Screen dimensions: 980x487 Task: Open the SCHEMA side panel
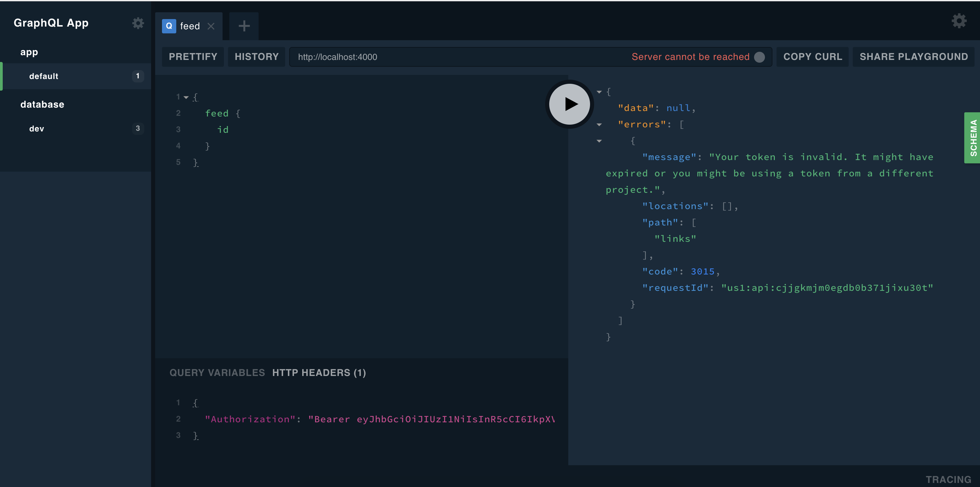coord(973,138)
